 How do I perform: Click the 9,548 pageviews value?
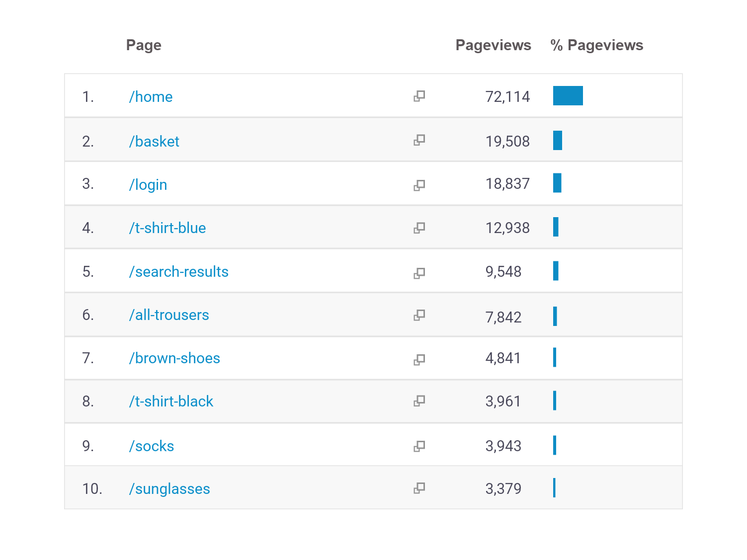pyautogui.click(x=503, y=272)
